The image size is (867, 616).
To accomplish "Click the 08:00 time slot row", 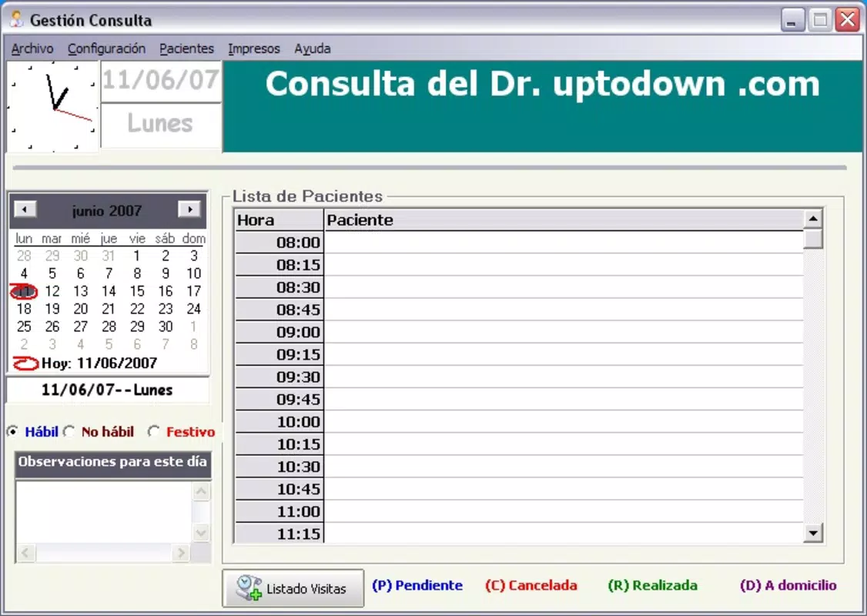I will [519, 243].
